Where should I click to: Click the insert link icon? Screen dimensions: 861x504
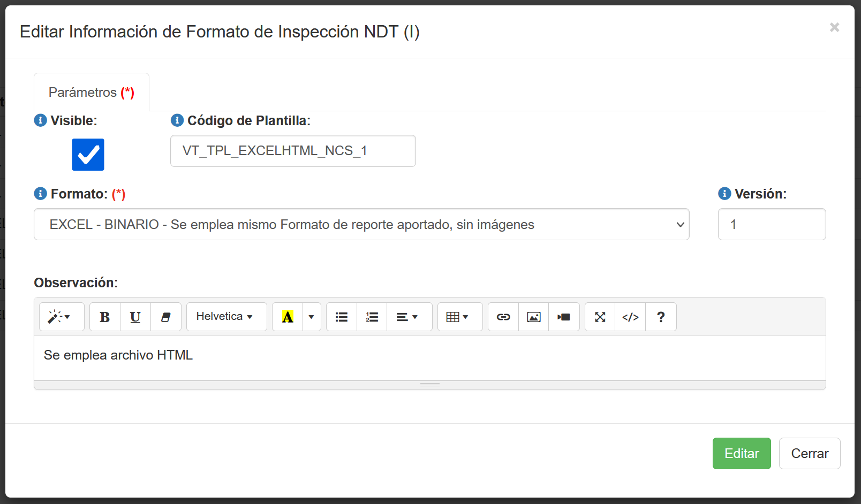pyautogui.click(x=503, y=317)
